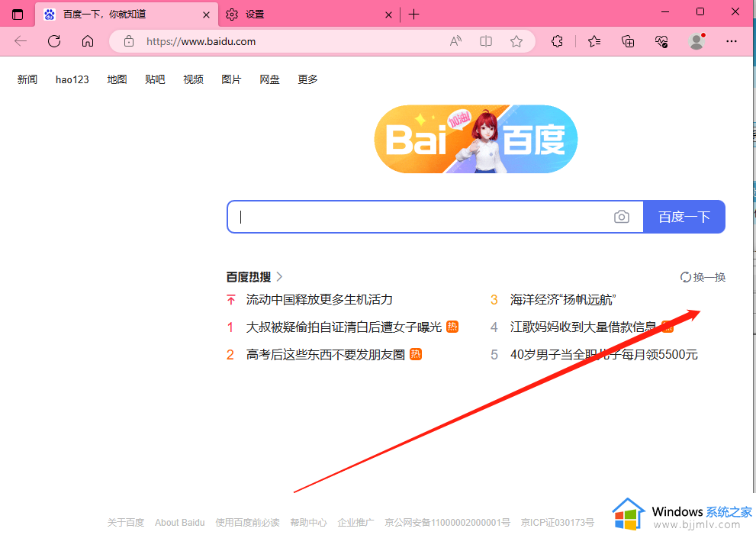Open the 贴吧 link

pyautogui.click(x=156, y=79)
